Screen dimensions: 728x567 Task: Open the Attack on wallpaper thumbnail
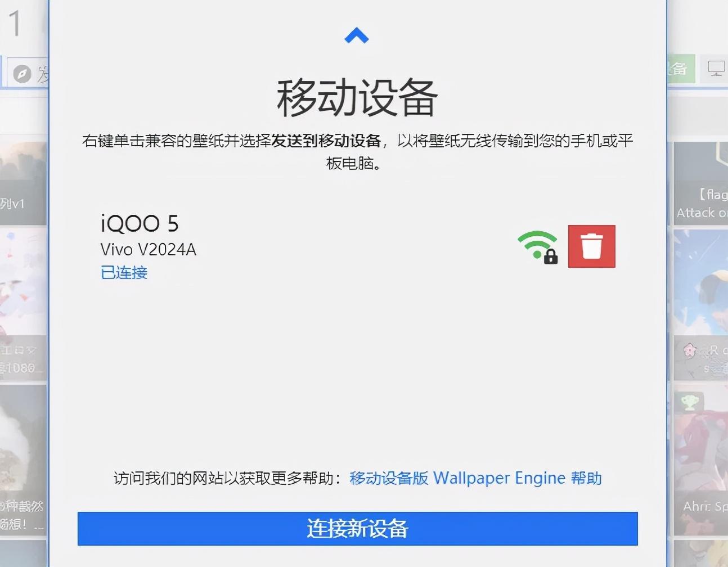click(x=701, y=183)
